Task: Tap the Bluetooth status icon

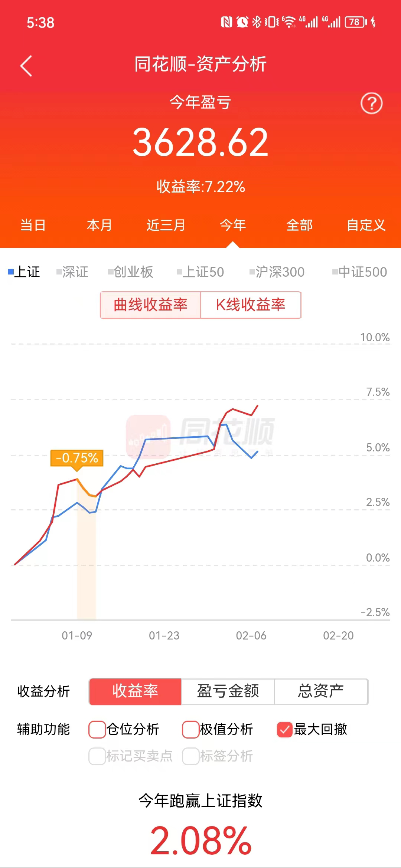Action: 257,22
